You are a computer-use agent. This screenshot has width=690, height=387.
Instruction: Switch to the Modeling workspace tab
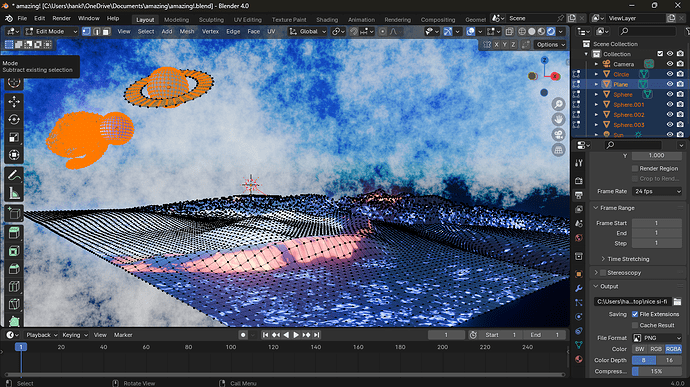pos(176,20)
